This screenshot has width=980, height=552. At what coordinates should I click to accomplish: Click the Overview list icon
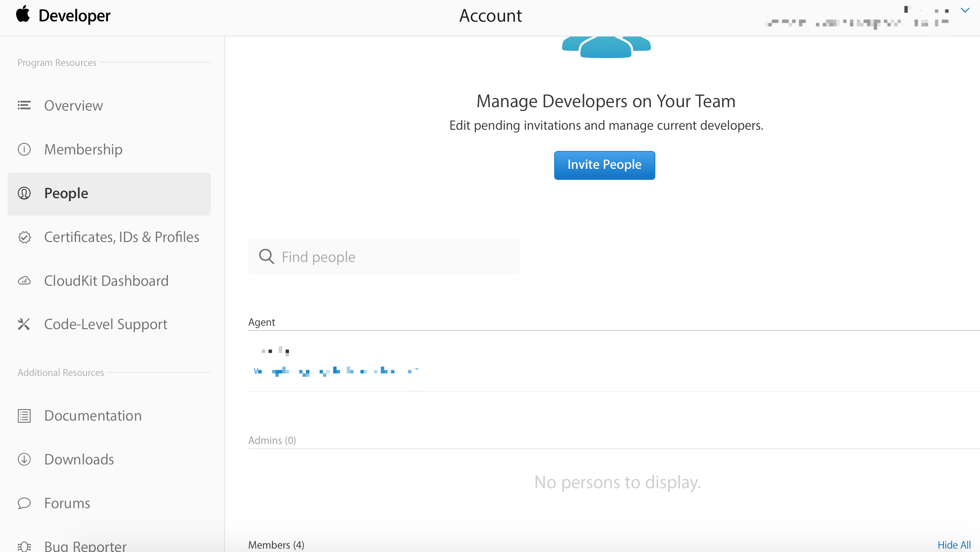[x=24, y=105]
